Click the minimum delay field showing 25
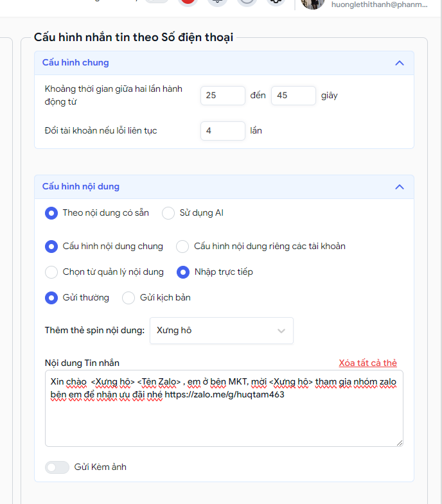The image size is (442, 504). pos(223,96)
